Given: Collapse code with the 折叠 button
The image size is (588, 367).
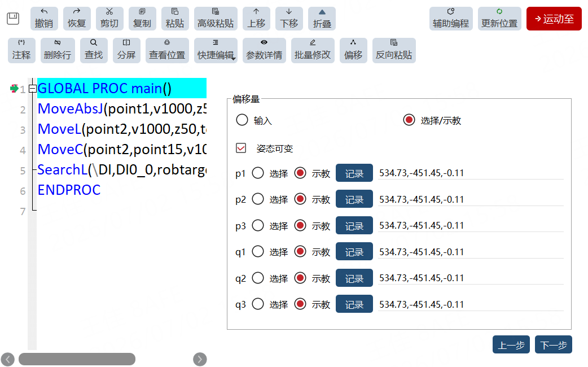Looking at the screenshot, I should click(322, 19).
